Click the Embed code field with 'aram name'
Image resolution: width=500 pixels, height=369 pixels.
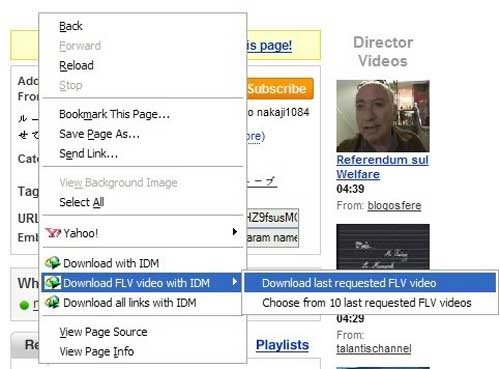click(272, 238)
